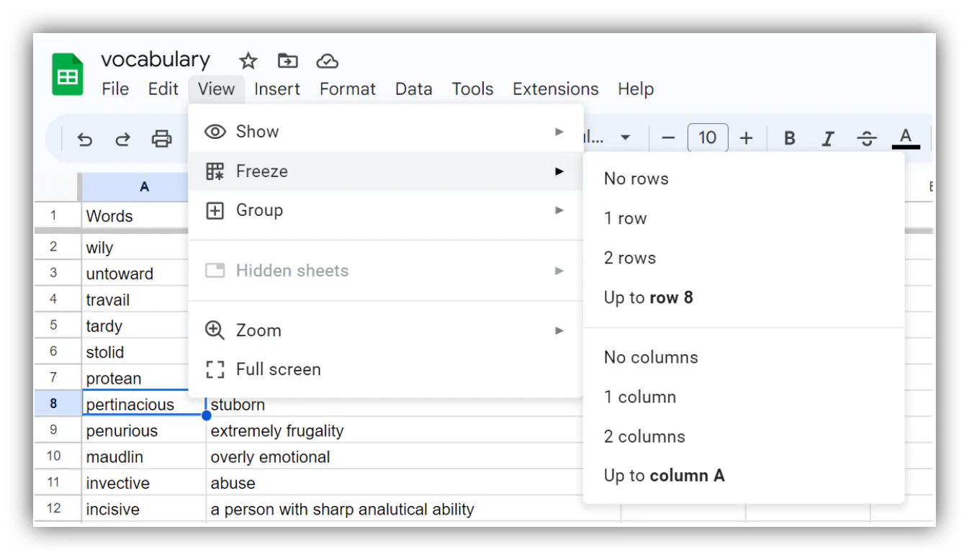Viewport: 969px width, 560px height.
Task: Toggle italic formatting
Action: [828, 138]
